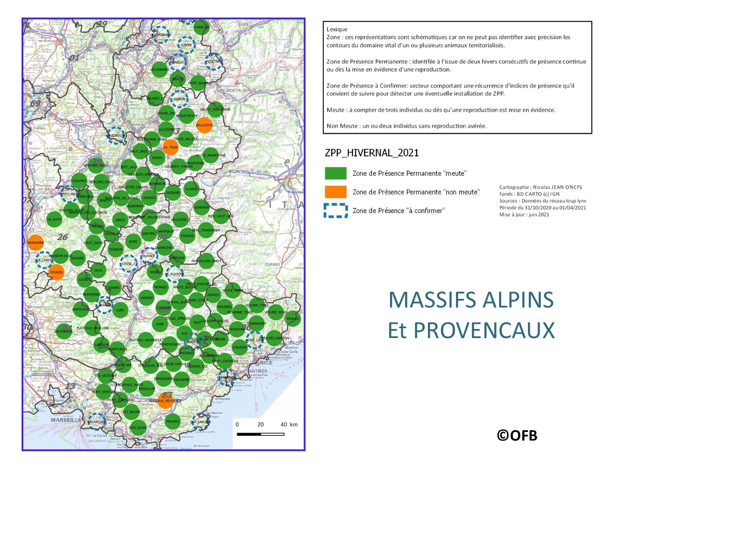
Task: Click the 'ZPP_HIVERNAL_2021' legend heading
Action: 372,153
